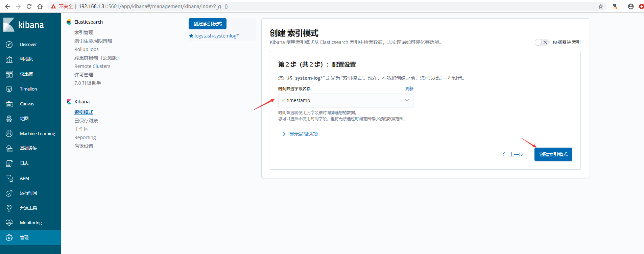Viewport: 644px width, 254px height.
Task: Open the 运行时间 uptime icon
Action: tap(9, 193)
